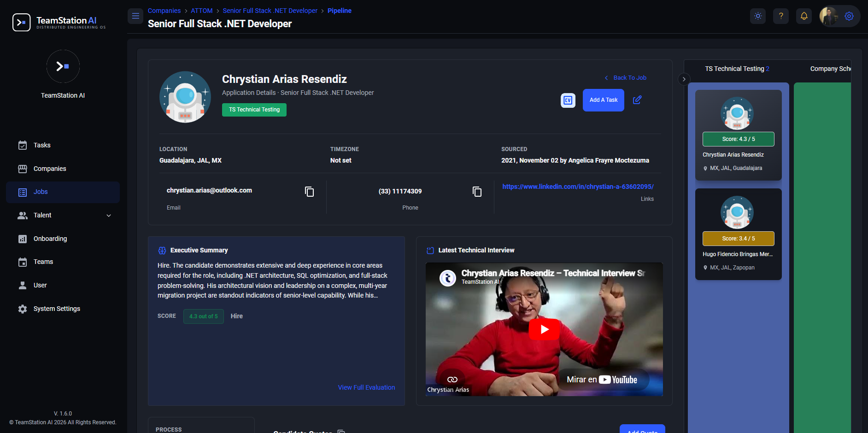Select the TS Technical Testing column header
Screen dimensions: 868x433
pos(737,69)
